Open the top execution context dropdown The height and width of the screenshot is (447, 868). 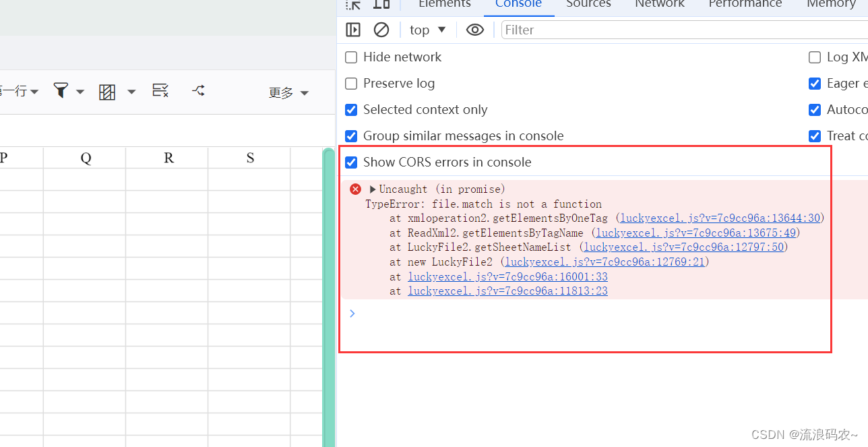426,30
